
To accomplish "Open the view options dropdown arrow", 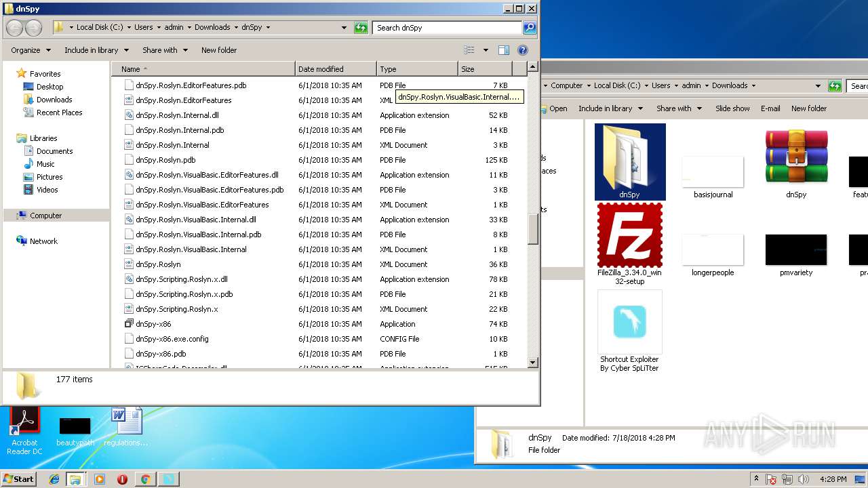I will [x=486, y=50].
